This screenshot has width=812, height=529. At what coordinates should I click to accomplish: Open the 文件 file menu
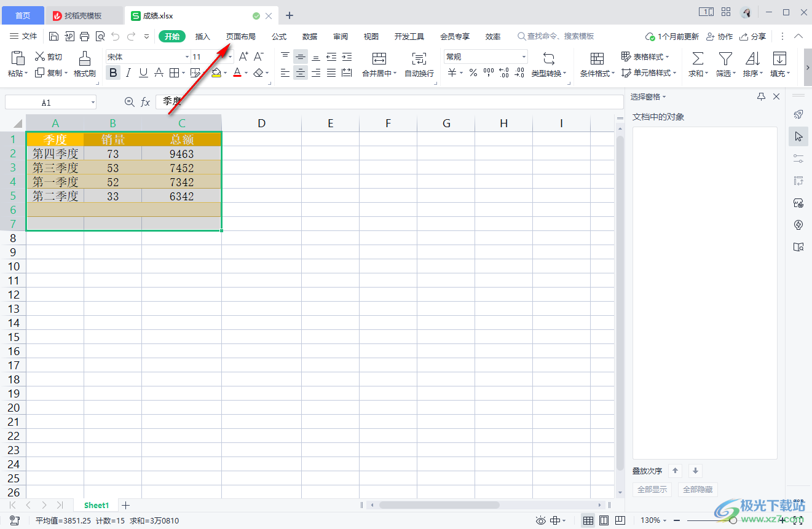click(x=24, y=36)
